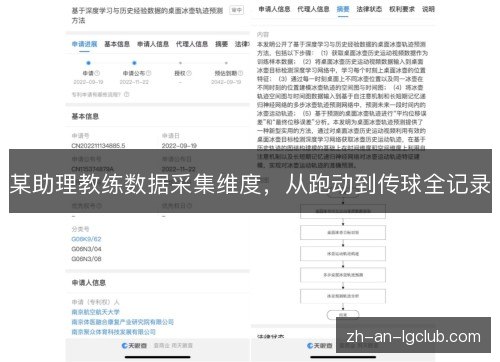Viewport: 500px width, 362px height.
Task: Open classification link G06K9/62
Action: [x=86, y=239]
